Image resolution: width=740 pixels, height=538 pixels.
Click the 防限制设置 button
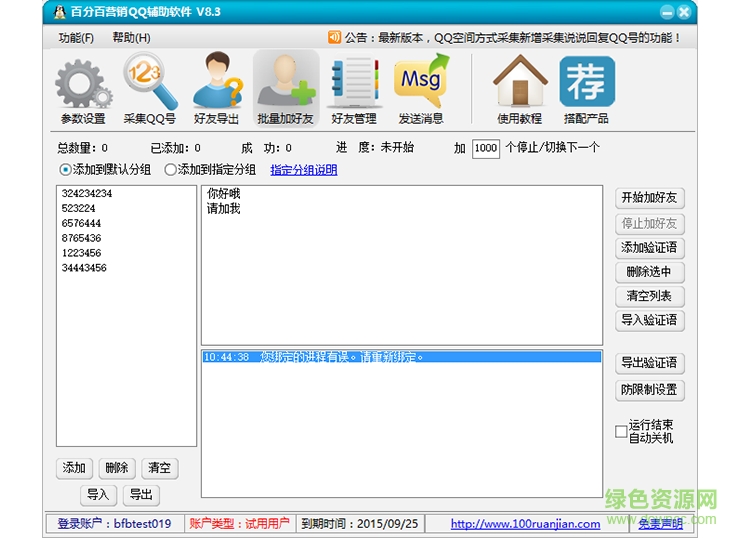649,389
